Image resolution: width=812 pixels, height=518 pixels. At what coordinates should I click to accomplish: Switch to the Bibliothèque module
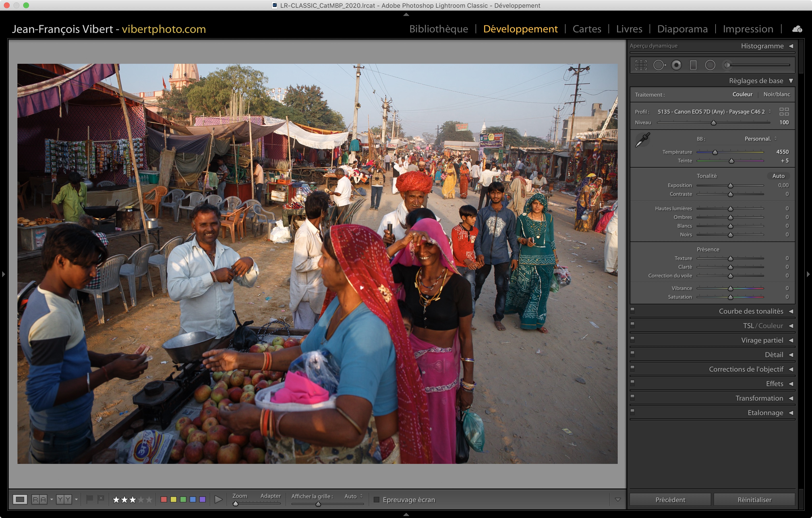click(x=438, y=29)
